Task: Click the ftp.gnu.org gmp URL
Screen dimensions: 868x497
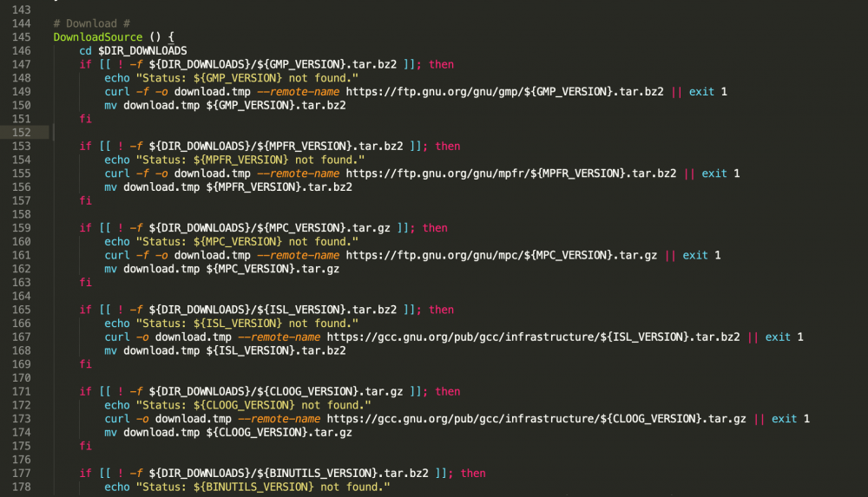Action: (x=505, y=92)
